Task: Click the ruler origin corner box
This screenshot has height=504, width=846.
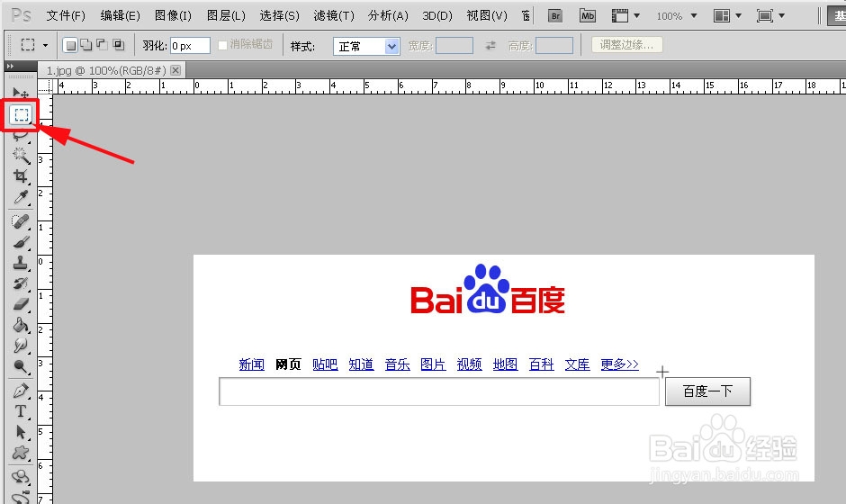Action: pos(45,86)
